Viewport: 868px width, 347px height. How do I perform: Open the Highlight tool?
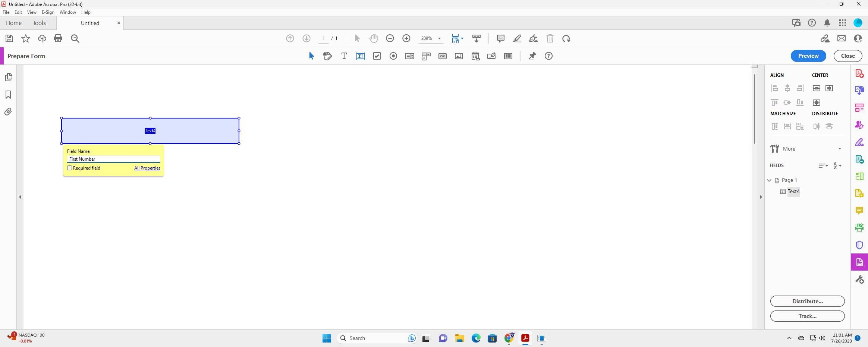coord(518,38)
